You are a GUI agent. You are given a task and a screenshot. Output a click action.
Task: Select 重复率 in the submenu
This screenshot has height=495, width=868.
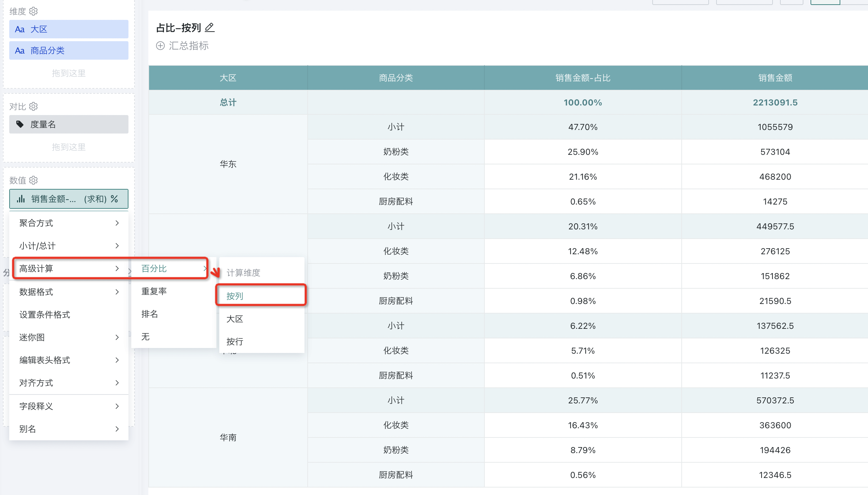point(174,291)
